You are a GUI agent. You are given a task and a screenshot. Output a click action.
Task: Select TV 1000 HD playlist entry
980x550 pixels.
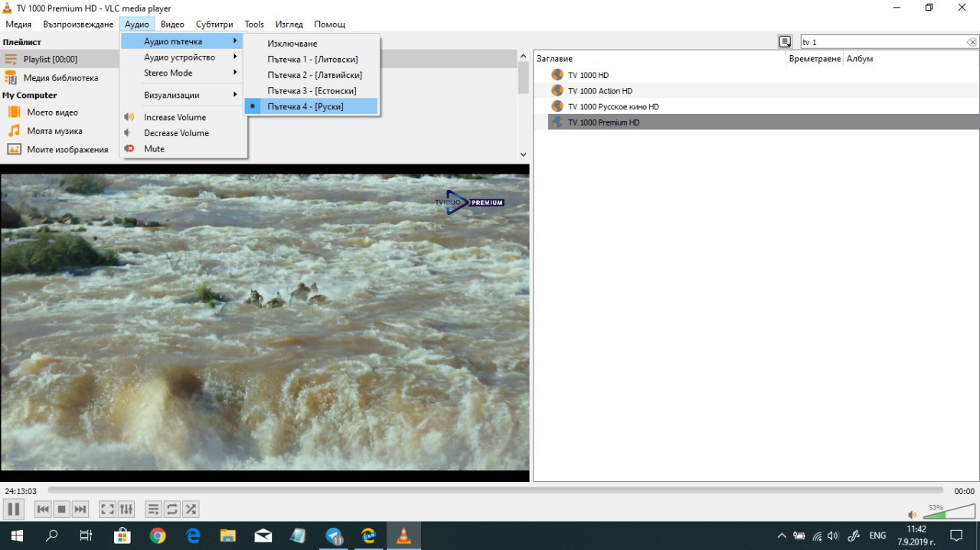[x=588, y=75]
